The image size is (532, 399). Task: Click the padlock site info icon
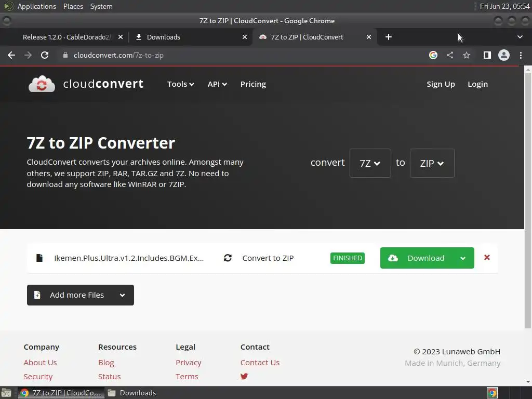pos(65,55)
